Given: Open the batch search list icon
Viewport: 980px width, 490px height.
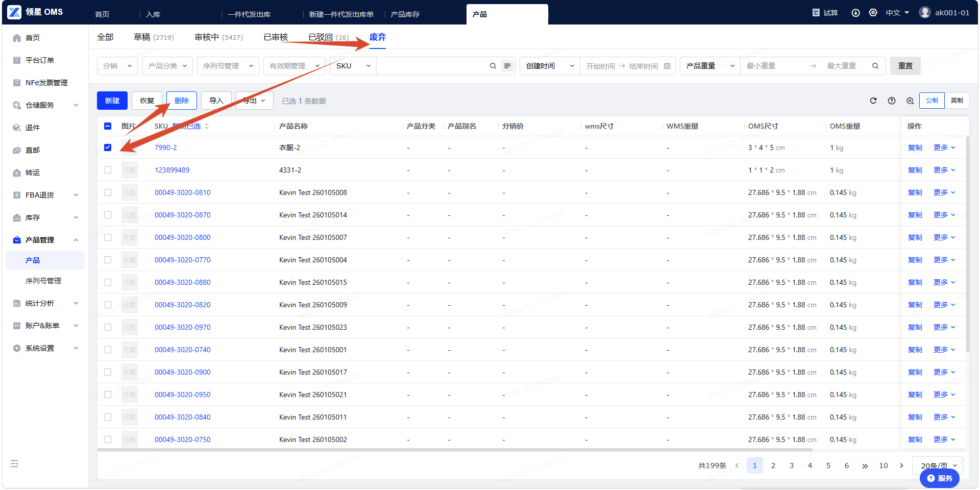Looking at the screenshot, I should [x=507, y=66].
